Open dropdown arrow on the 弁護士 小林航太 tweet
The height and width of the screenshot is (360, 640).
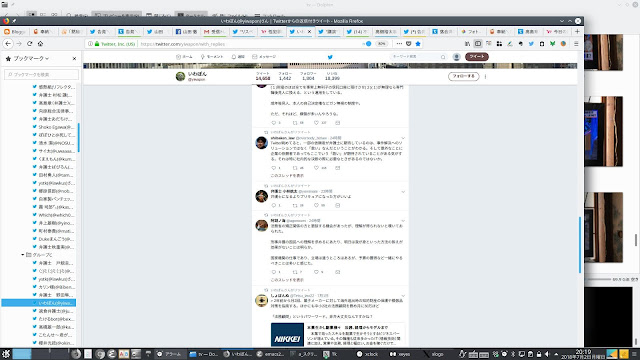coord(403,191)
